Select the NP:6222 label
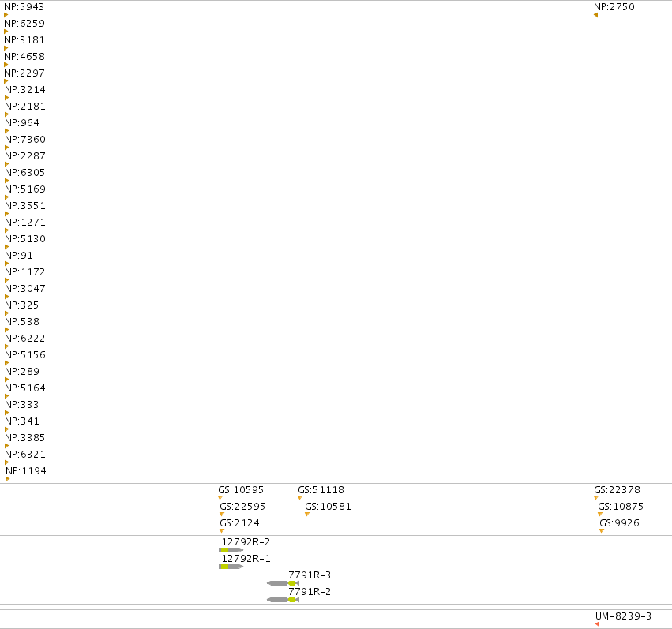The height and width of the screenshot is (629, 672). 24,339
